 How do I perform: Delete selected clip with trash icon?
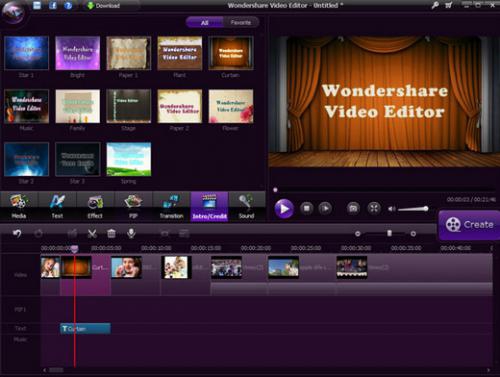click(111, 233)
